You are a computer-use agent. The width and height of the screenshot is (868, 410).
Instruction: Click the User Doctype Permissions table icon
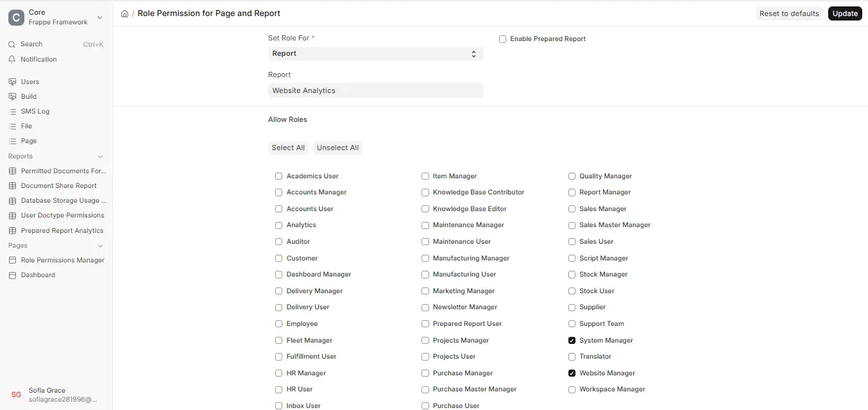point(12,215)
